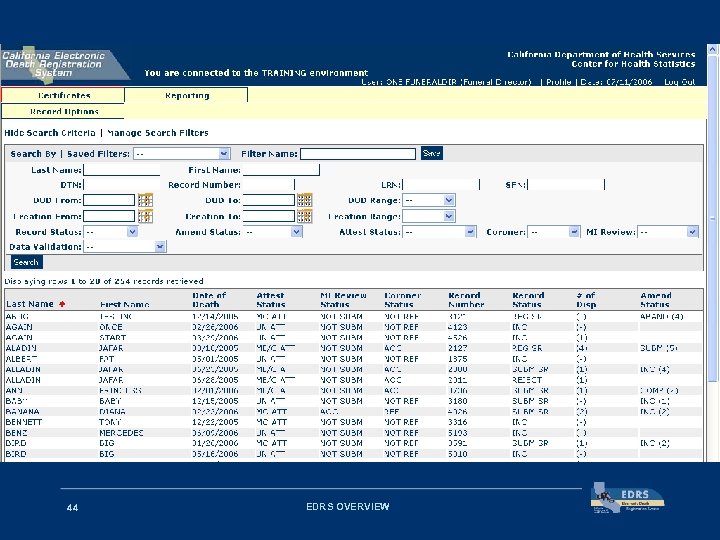Click into the First Name field
The height and width of the screenshot is (540, 720).
pyautogui.click(x=281, y=170)
